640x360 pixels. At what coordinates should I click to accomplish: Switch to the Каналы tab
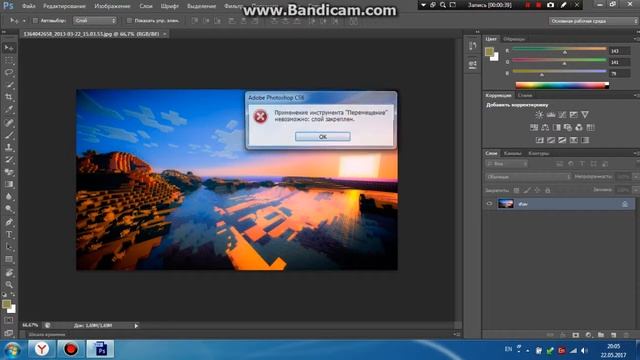click(x=513, y=153)
